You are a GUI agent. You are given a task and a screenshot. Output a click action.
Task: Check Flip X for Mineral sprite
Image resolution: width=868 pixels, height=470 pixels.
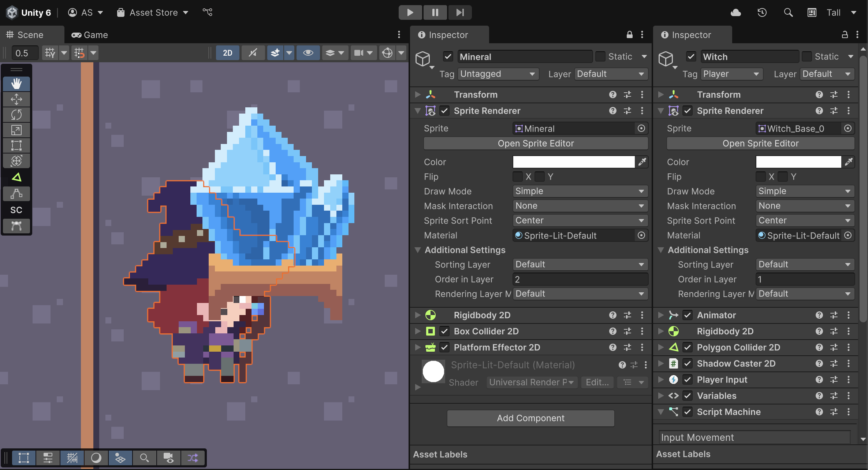518,177
